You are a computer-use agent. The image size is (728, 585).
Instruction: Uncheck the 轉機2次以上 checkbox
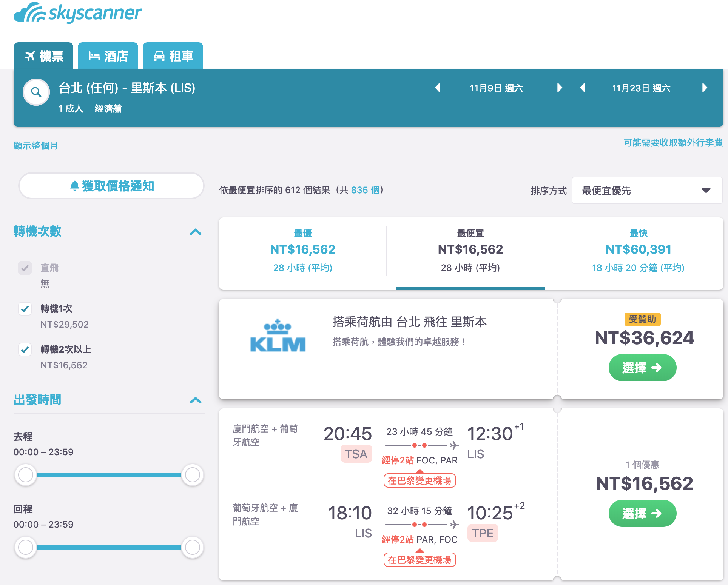point(25,349)
